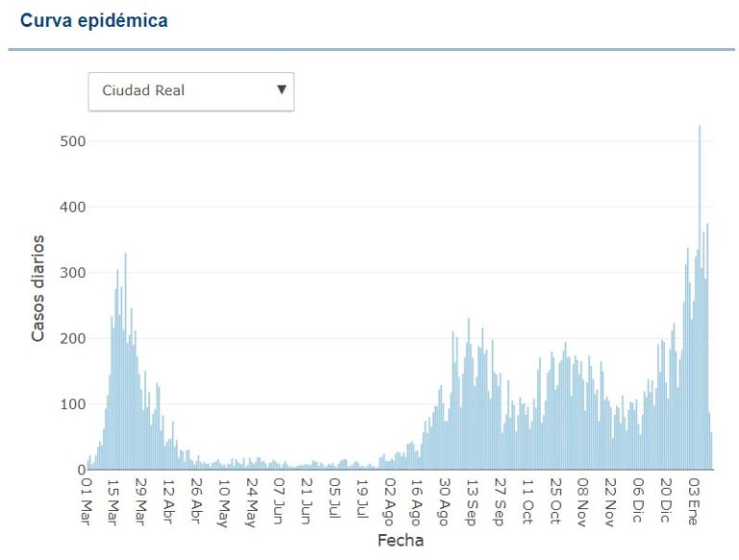The height and width of the screenshot is (560, 739).
Task: Click the 300 value on the y-axis
Action: [x=73, y=273]
